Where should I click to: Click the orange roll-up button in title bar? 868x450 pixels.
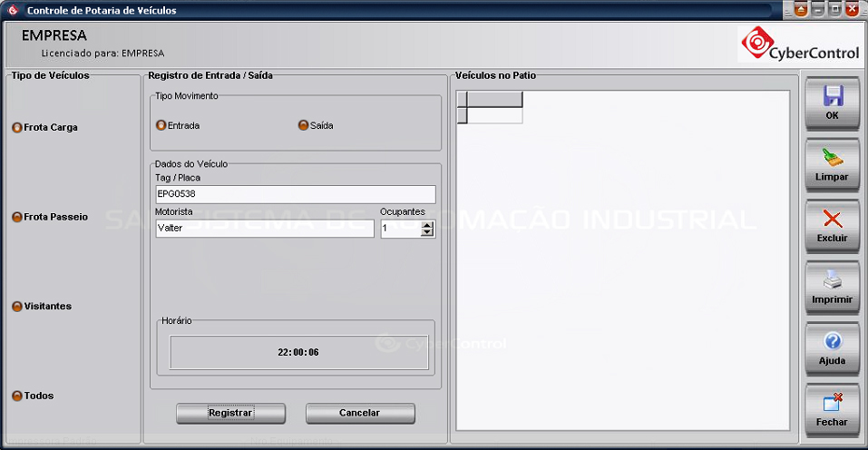click(x=801, y=10)
